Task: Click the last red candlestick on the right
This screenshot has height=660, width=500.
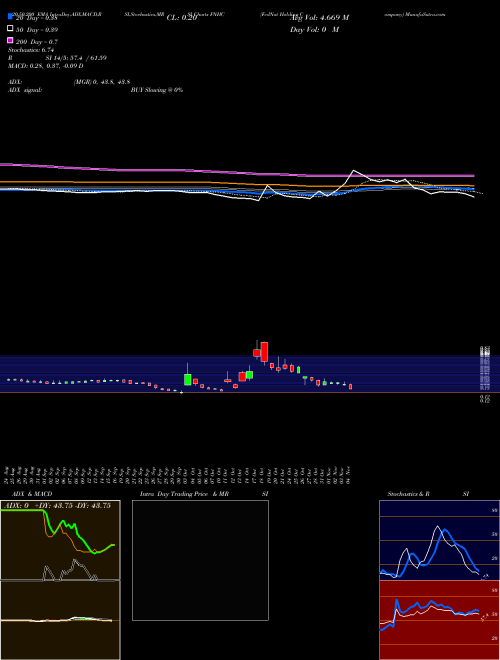Action: coord(350,386)
